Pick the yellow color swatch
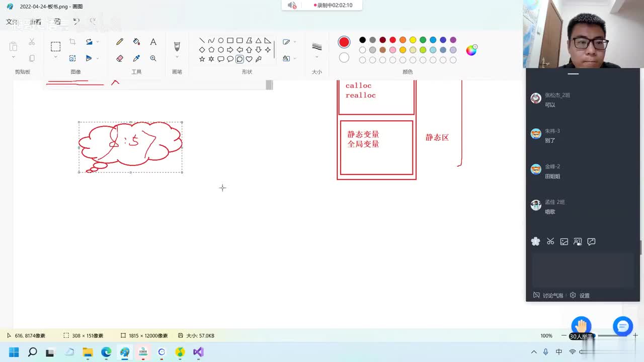This screenshot has height=362, width=644. point(413,40)
